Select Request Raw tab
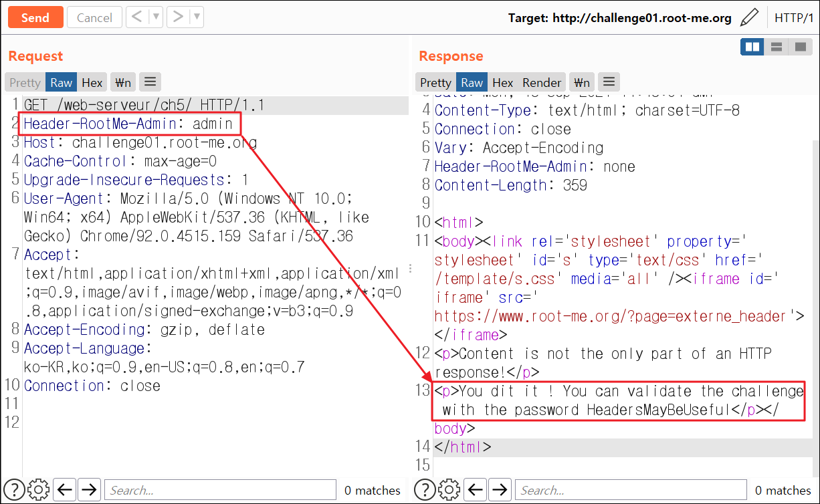The width and height of the screenshot is (820, 504). (61, 82)
